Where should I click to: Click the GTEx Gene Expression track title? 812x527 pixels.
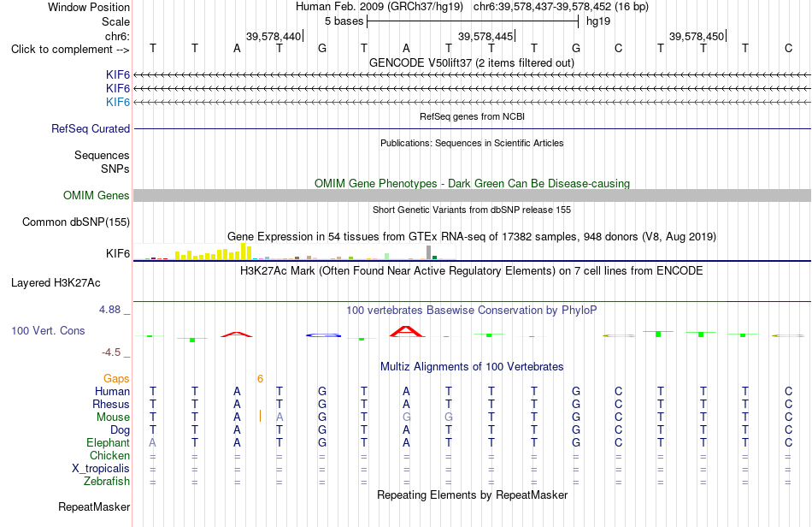472,237
